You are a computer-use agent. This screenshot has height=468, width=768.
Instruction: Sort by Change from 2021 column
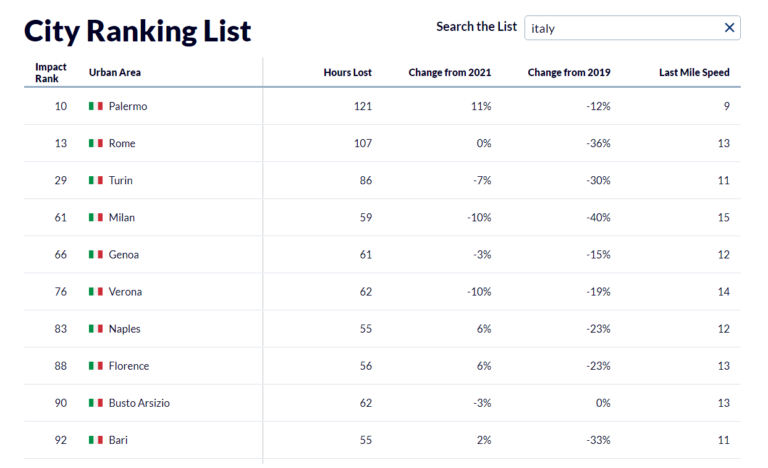tap(449, 73)
